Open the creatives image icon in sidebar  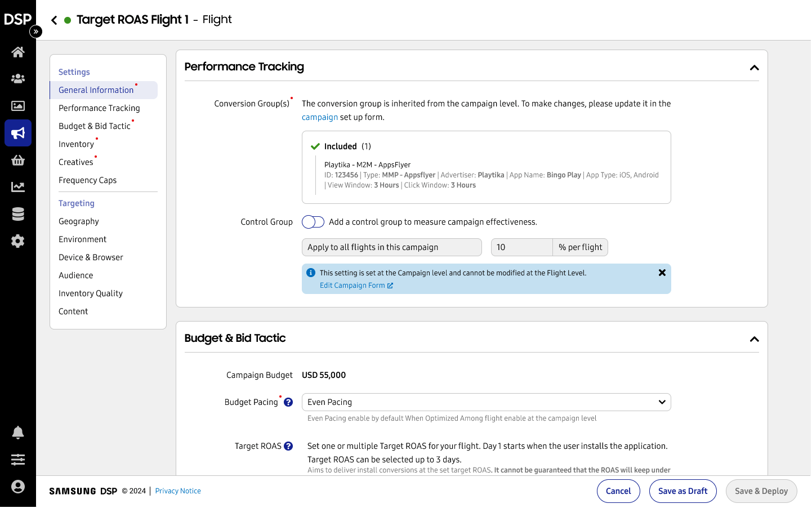tap(18, 106)
